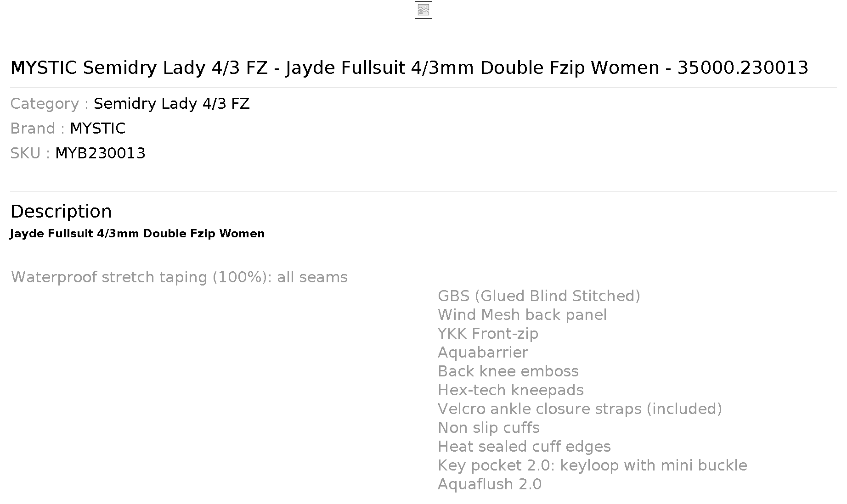
Task: Click the Description heading
Action: (61, 212)
